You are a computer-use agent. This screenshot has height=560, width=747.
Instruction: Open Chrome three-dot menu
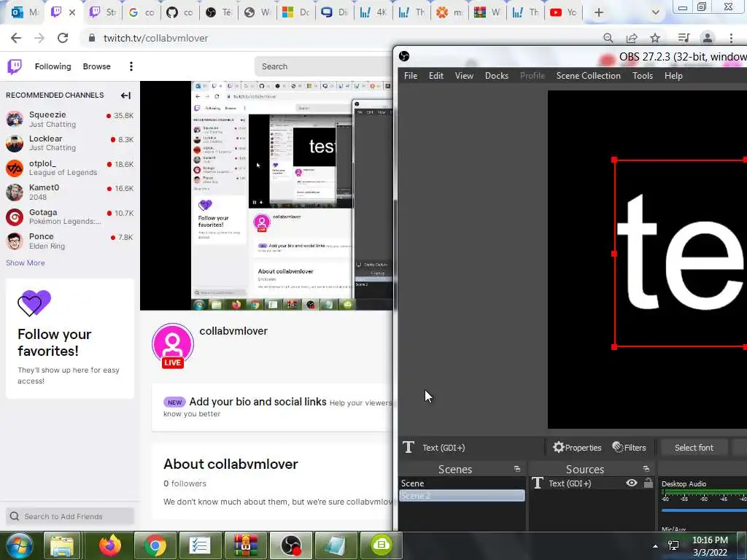point(731,38)
